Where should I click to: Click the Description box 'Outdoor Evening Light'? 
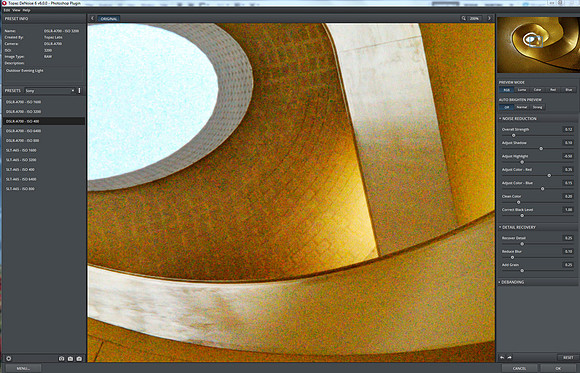pos(44,74)
